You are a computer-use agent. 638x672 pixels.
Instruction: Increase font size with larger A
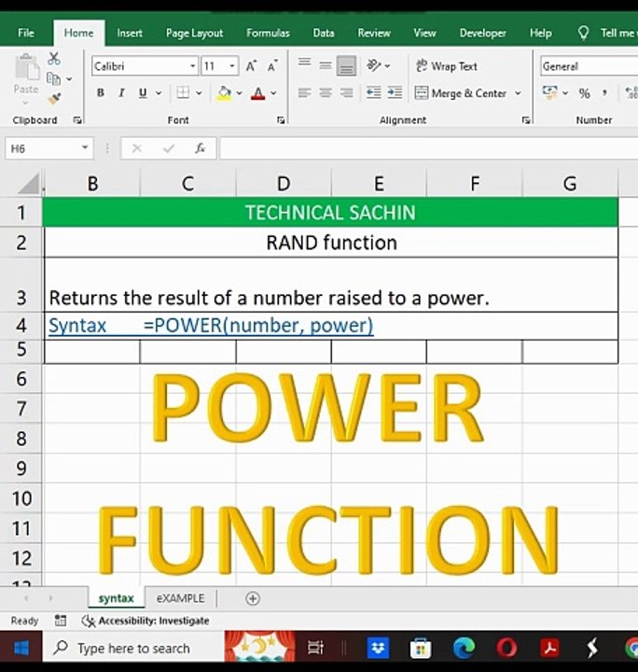pyautogui.click(x=251, y=66)
